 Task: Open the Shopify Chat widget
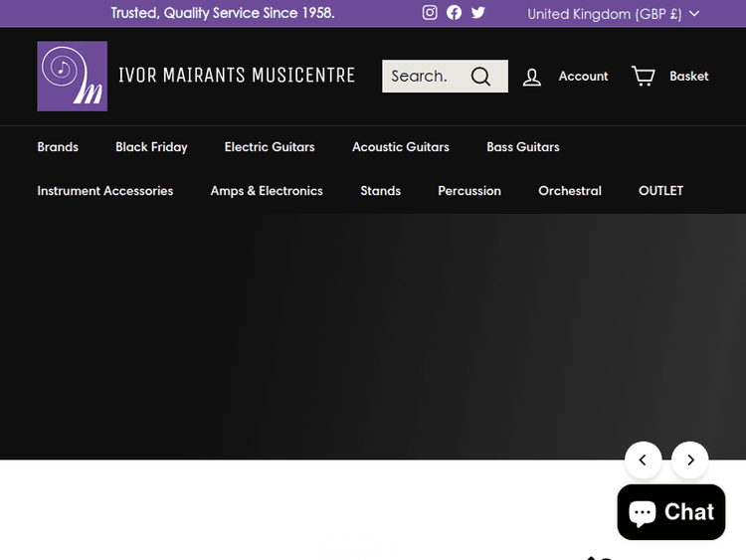coord(671,512)
